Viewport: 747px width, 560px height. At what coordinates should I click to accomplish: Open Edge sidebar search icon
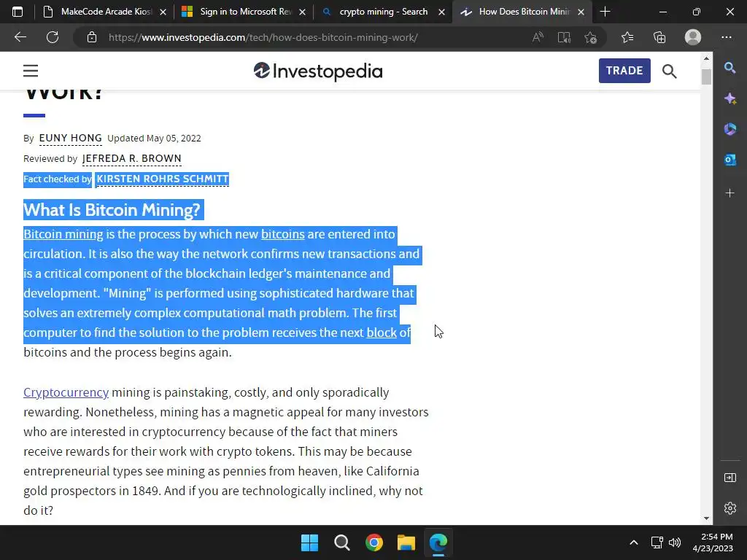click(729, 68)
